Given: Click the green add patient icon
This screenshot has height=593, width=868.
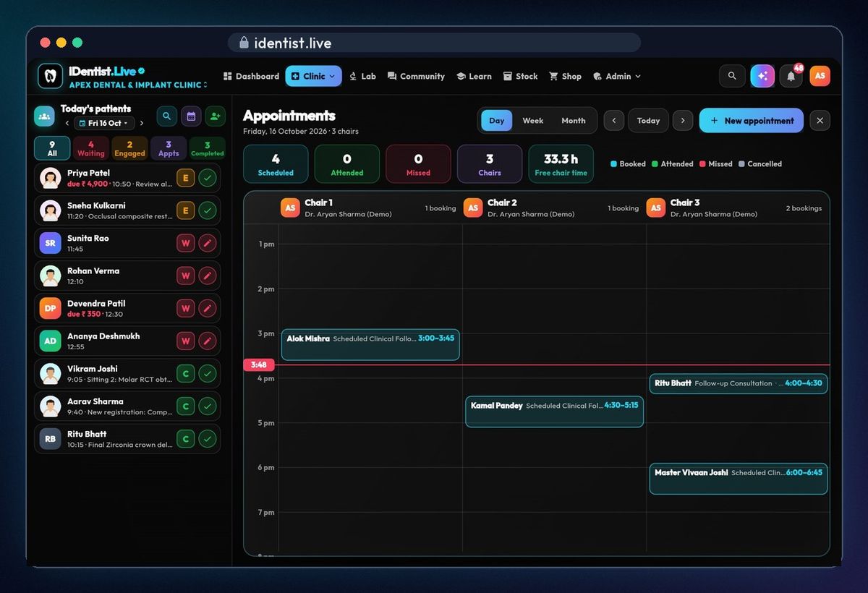Looking at the screenshot, I should pyautogui.click(x=215, y=116).
